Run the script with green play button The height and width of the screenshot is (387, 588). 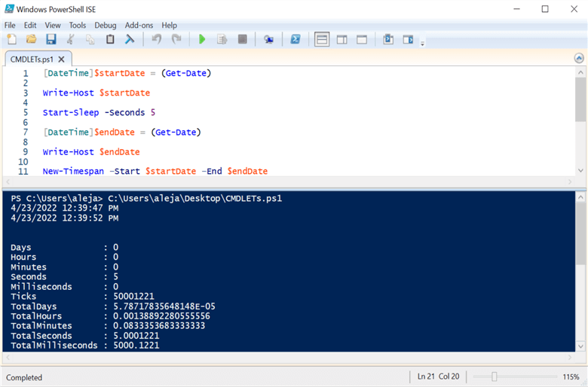[x=202, y=39]
